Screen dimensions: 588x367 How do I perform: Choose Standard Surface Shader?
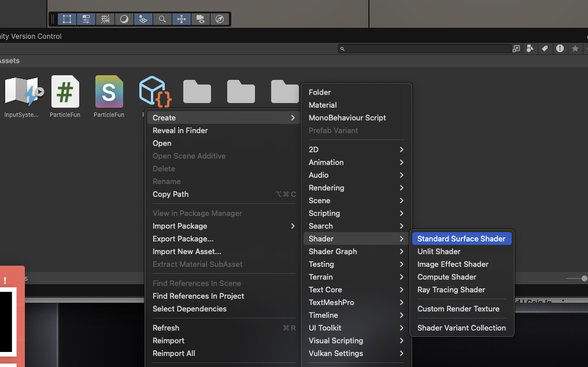click(x=461, y=238)
